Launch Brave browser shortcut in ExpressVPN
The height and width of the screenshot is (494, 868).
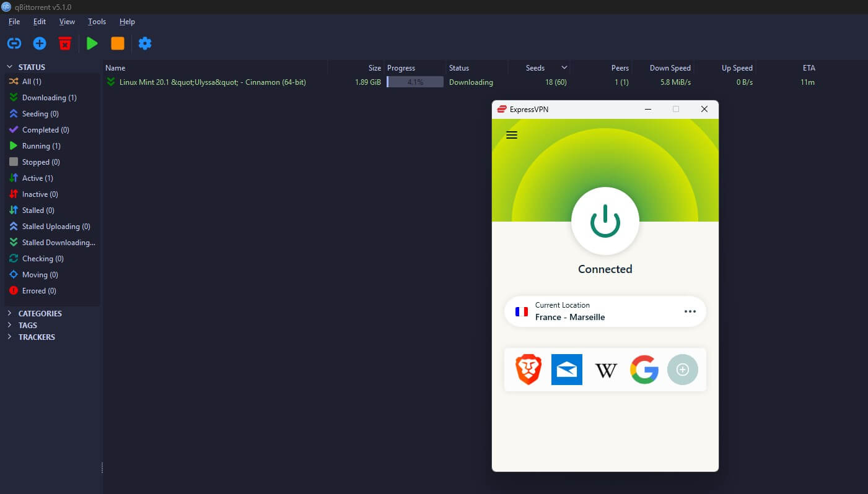pos(528,370)
